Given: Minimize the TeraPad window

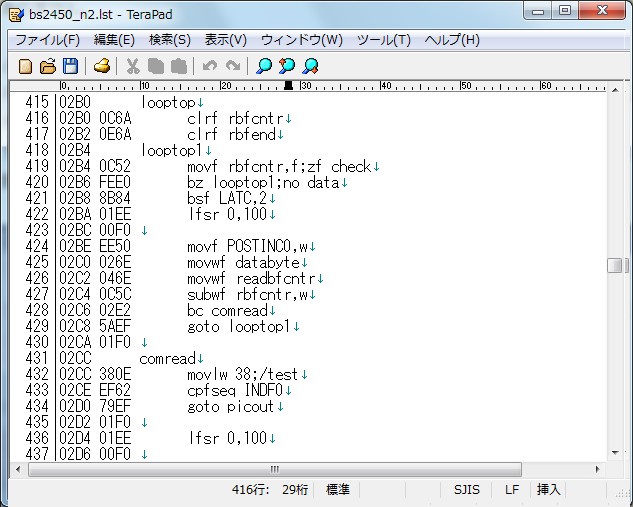Looking at the screenshot, I should (538, 11).
